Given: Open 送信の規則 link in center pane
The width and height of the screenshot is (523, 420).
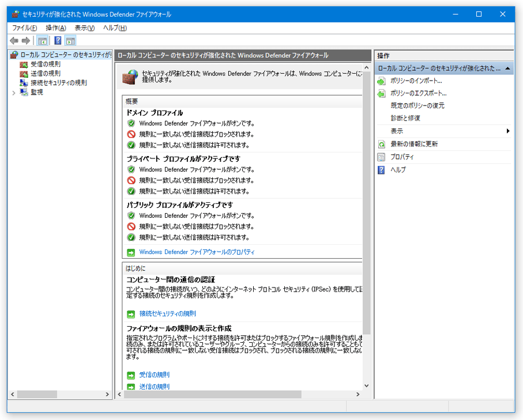Looking at the screenshot, I should pyautogui.click(x=154, y=387).
